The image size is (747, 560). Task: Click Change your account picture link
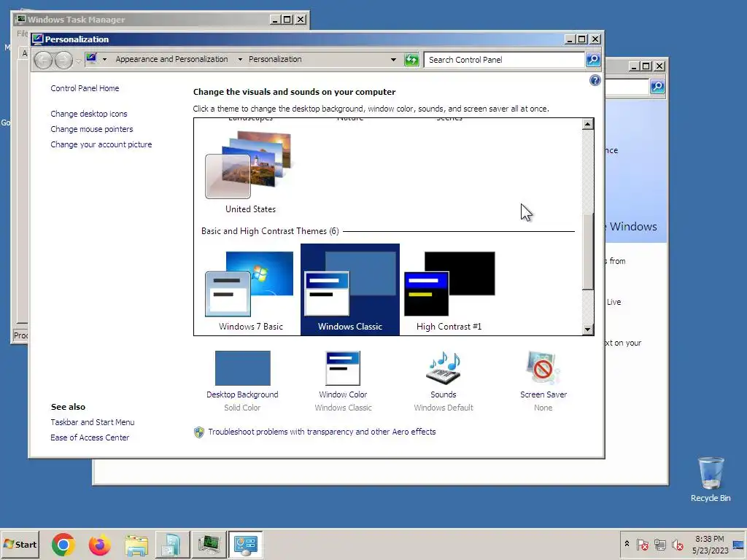click(x=101, y=144)
